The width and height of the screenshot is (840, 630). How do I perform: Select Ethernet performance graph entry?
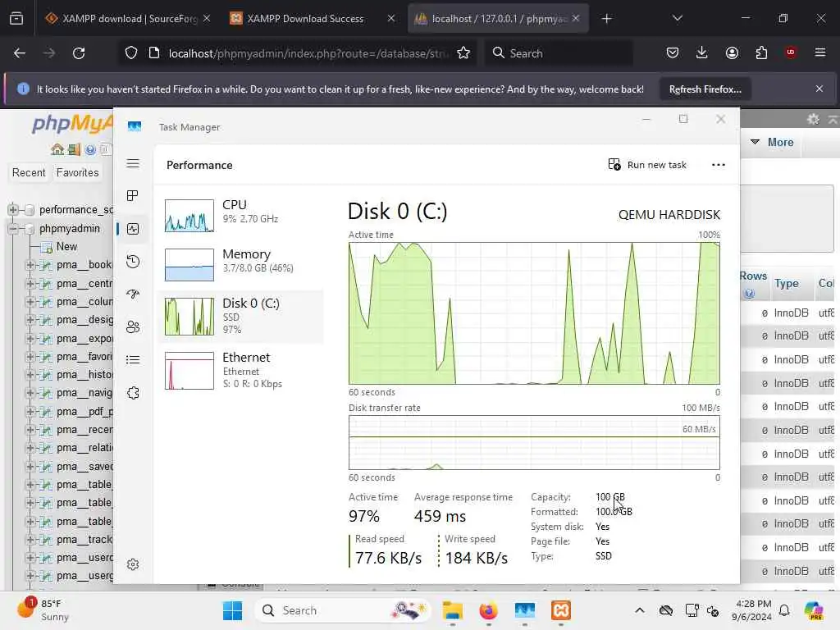pos(241,370)
